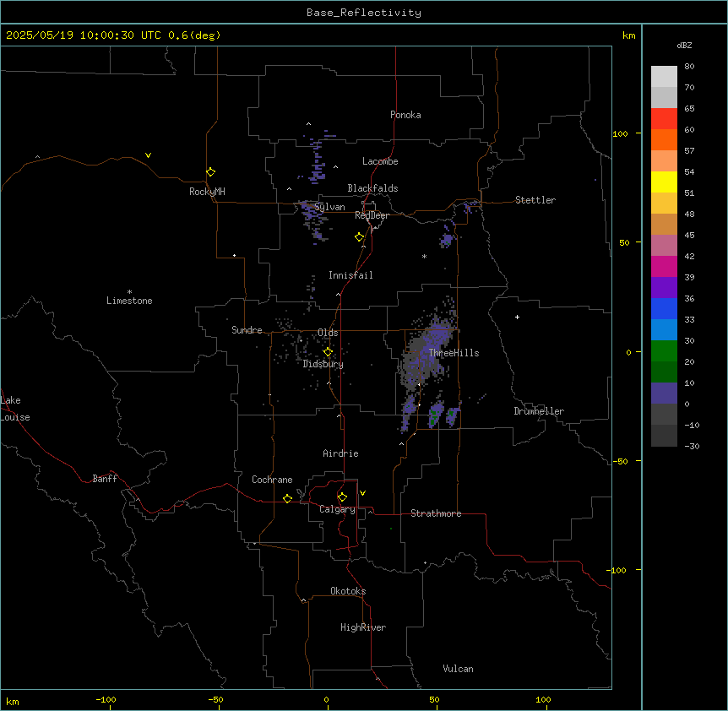Click the Vulcan label
The height and width of the screenshot is (711, 728).
pyautogui.click(x=458, y=669)
